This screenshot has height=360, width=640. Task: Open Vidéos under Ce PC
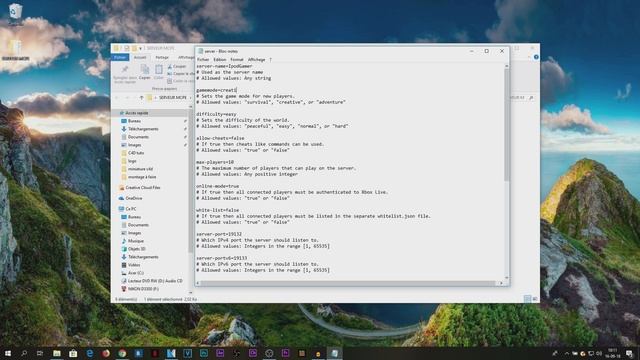pos(133,265)
